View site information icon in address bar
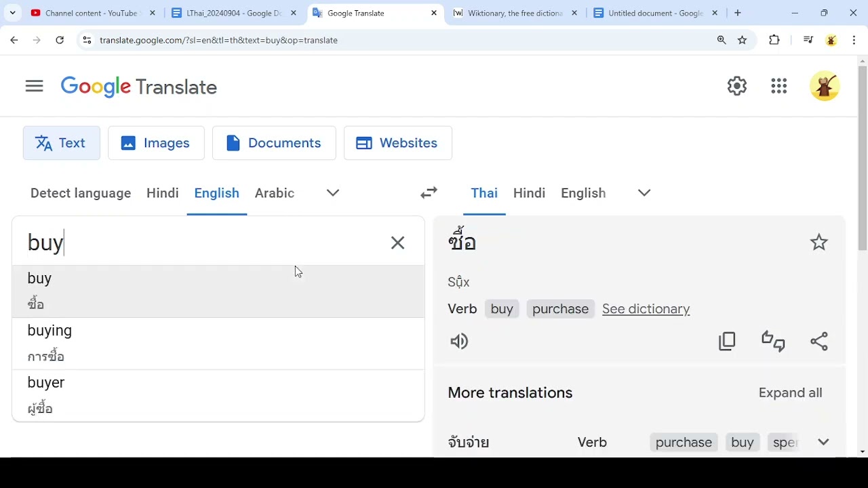 pyautogui.click(x=87, y=40)
